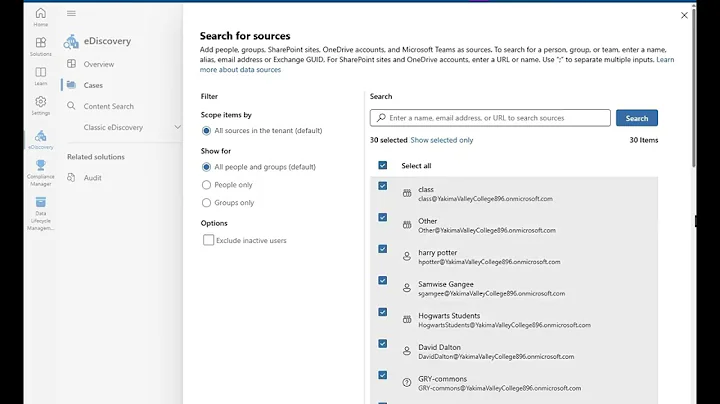Open Settings gear in the left rail
The image size is (720, 404).
[x=40, y=106]
